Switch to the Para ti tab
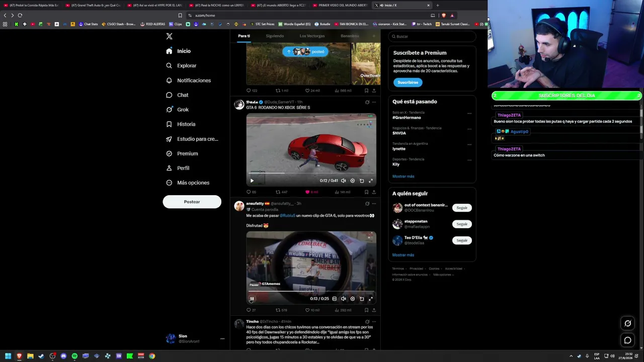Screen dimensions: 644x362 (x=244, y=36)
